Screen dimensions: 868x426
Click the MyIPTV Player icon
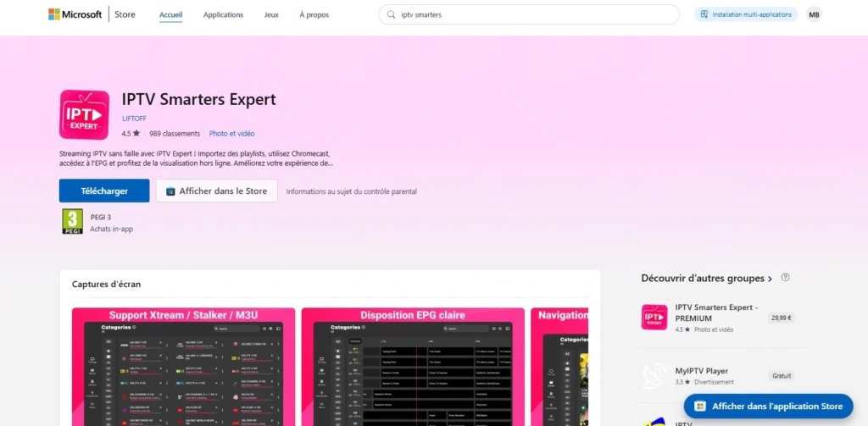click(x=654, y=376)
